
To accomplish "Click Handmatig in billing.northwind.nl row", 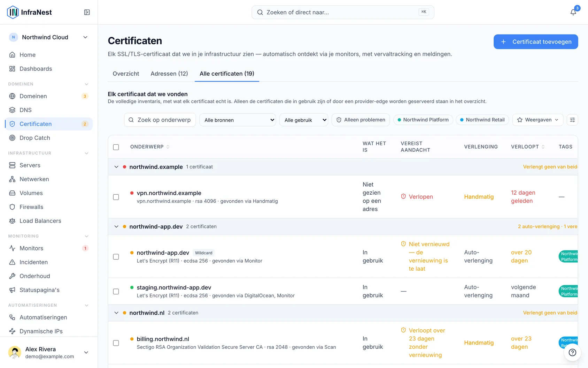I will [x=479, y=343].
